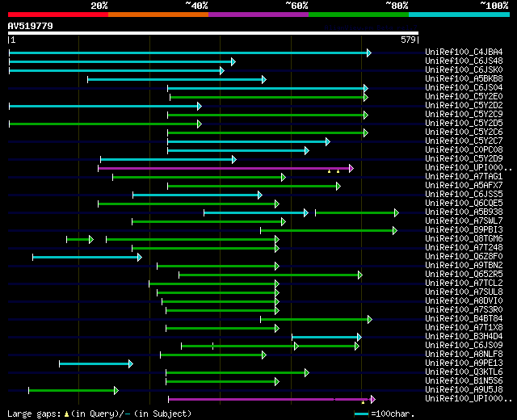Click the cyan 100char scale marker
This screenshot has width=517, height=420.
pos(361,414)
